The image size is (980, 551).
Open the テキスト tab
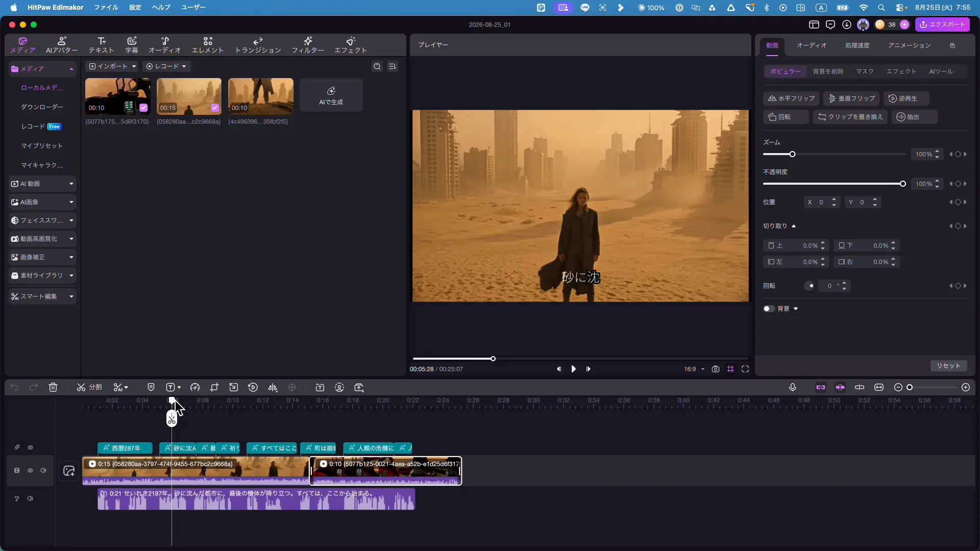pyautogui.click(x=101, y=45)
